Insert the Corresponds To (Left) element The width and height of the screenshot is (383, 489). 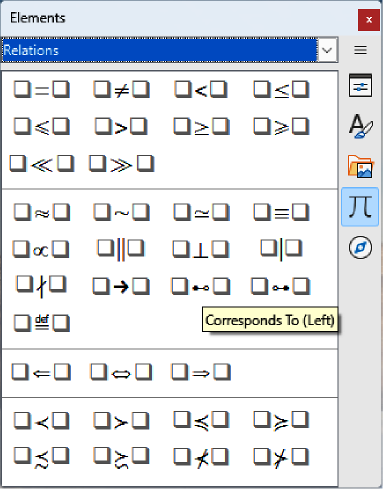click(x=201, y=286)
